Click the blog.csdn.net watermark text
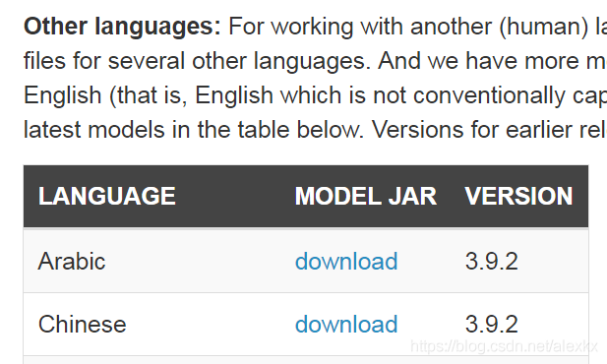The image size is (607, 364). click(505, 346)
